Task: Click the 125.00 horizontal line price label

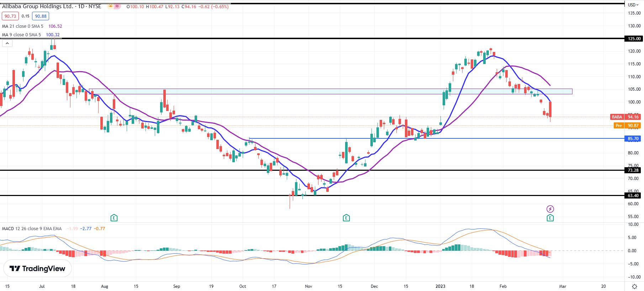Action: tap(633, 38)
